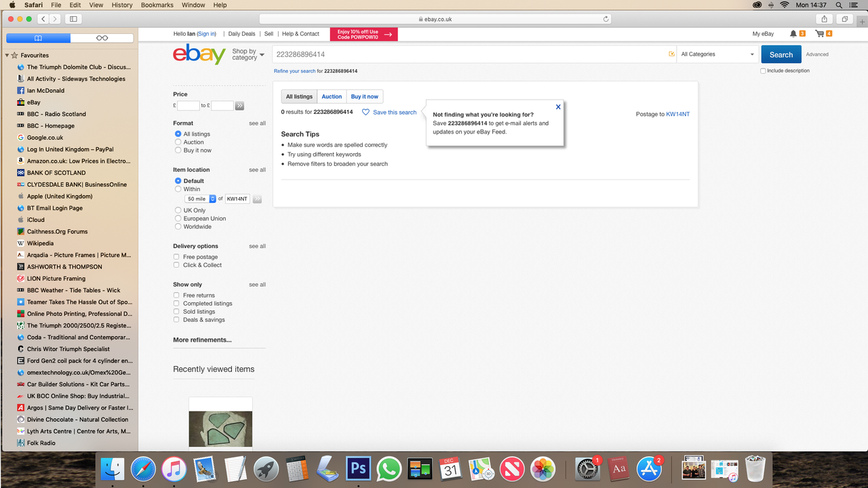Screen dimensions: 868x488
Task: Click the heart icon for Save this search
Action: [366, 113]
